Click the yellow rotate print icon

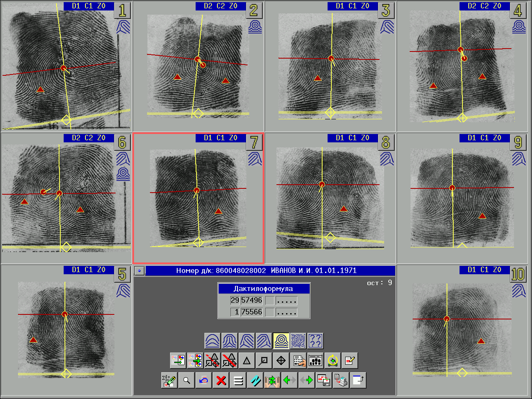(333, 360)
